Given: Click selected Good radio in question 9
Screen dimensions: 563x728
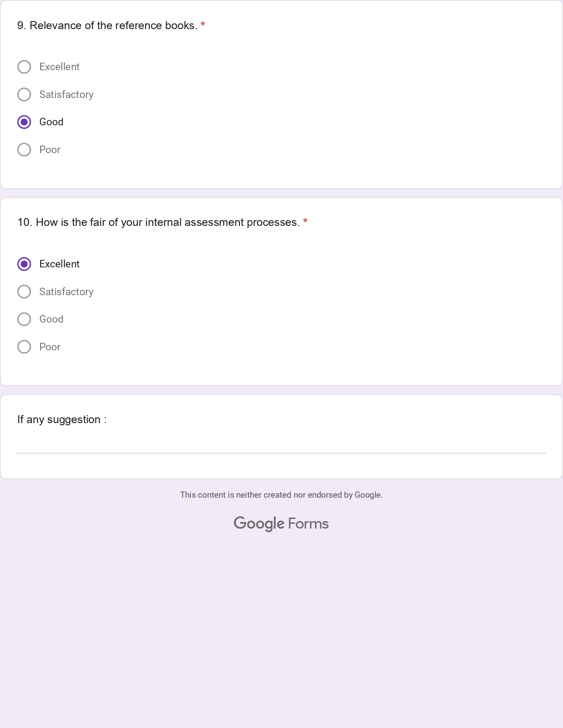Looking at the screenshot, I should click(x=24, y=122).
